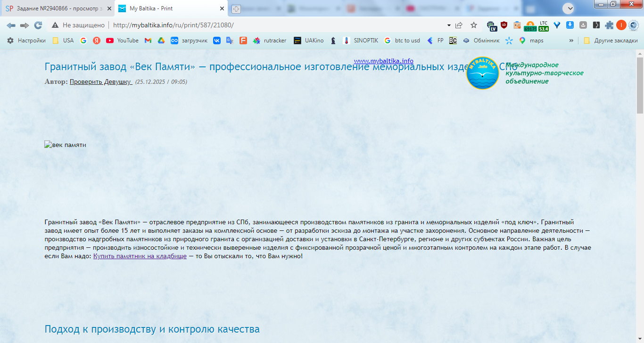644x343 pixels.
Task: Open the YouTube bookmark
Action: click(x=122, y=41)
